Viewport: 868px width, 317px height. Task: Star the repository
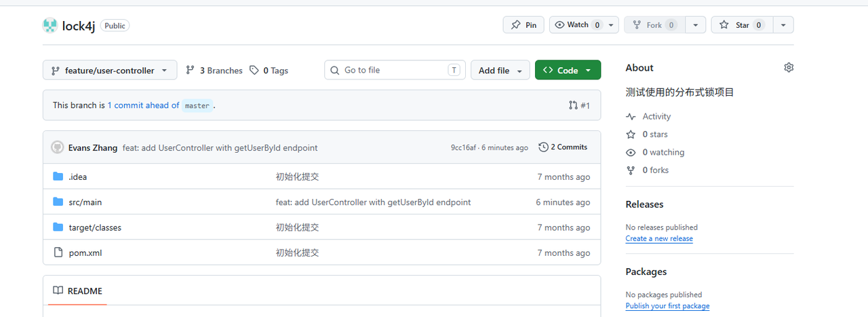click(742, 25)
